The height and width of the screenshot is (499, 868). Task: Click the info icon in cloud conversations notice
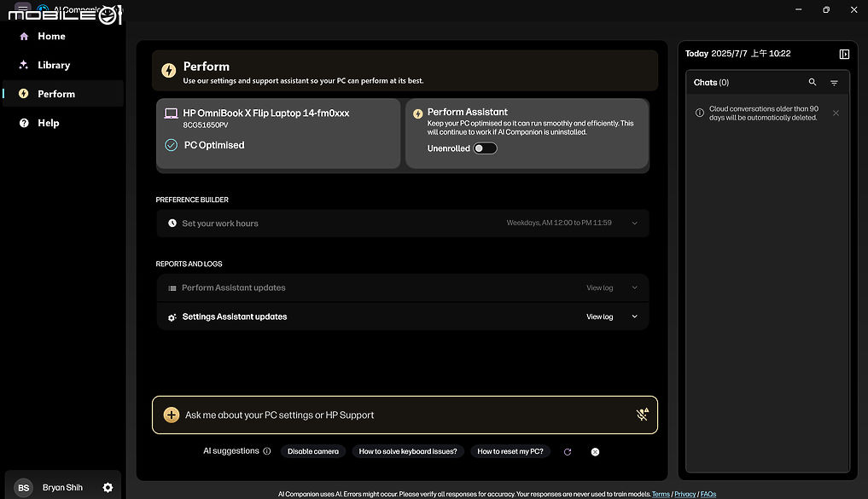(x=700, y=113)
